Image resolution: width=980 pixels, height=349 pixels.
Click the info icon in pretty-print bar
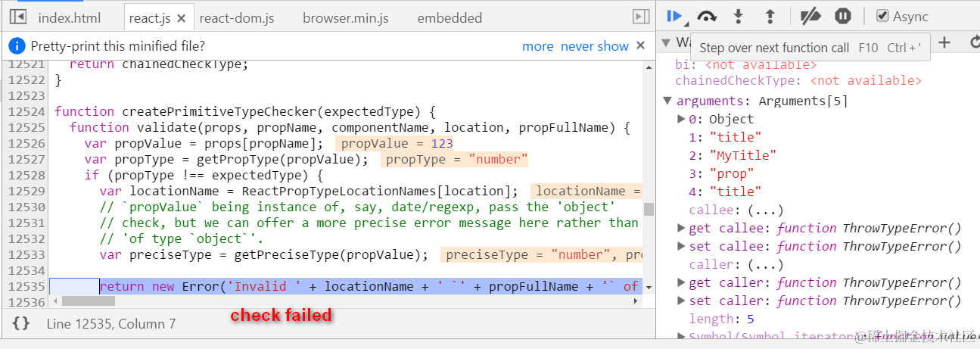tap(17, 46)
